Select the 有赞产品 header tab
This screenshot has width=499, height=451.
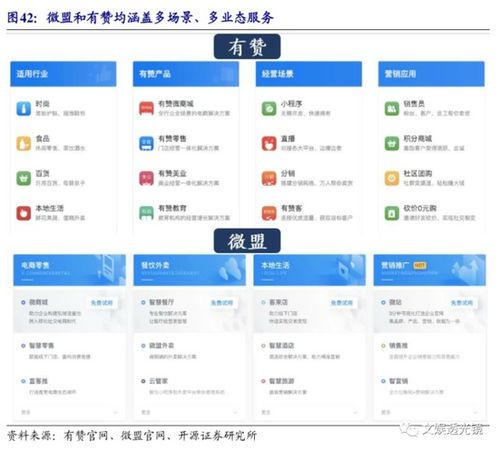pyautogui.click(x=186, y=74)
